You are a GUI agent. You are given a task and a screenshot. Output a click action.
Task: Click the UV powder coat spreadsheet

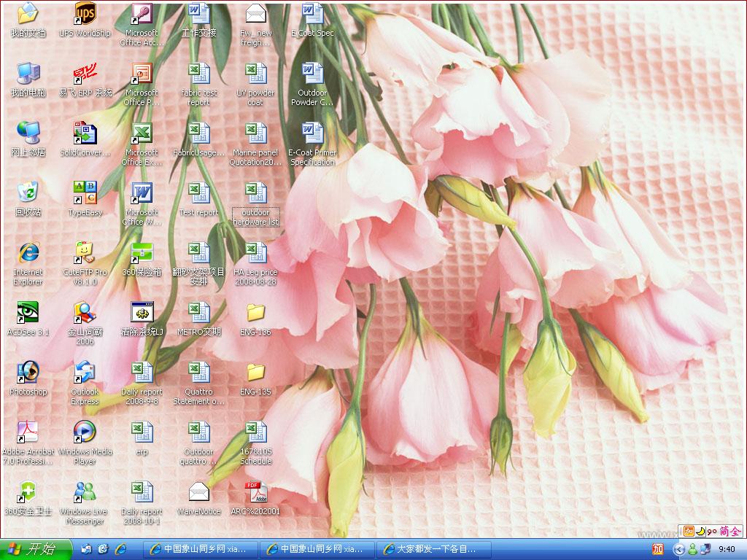[x=256, y=85]
